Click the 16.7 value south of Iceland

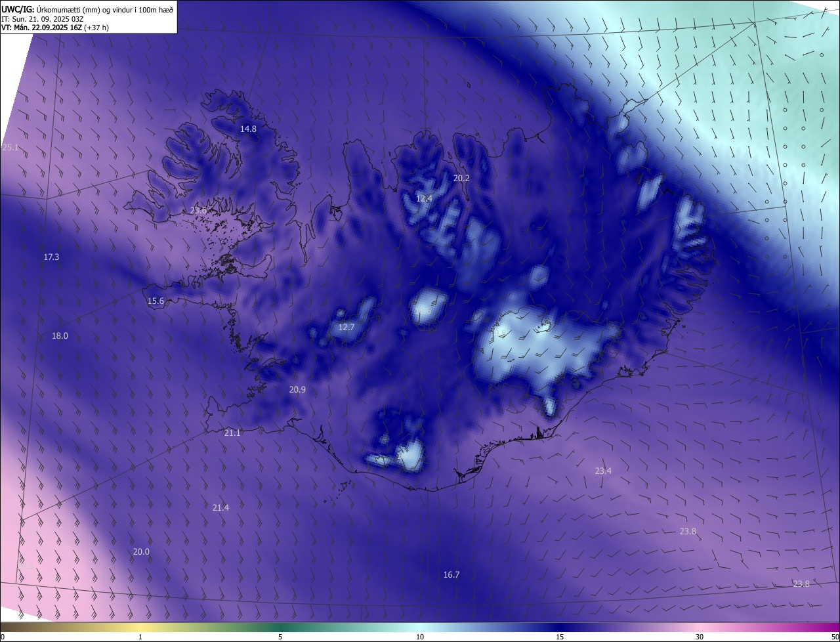click(x=451, y=574)
